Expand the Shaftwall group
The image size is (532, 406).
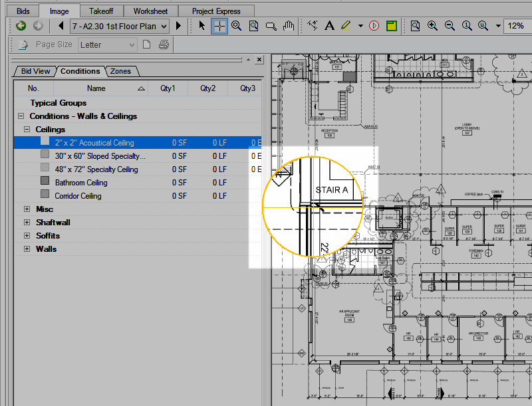[x=27, y=222]
